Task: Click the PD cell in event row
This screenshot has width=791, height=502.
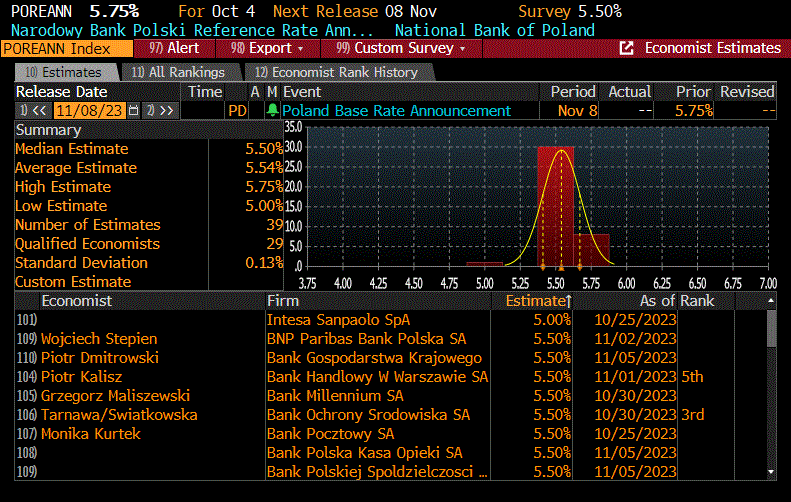Action: pos(237,110)
